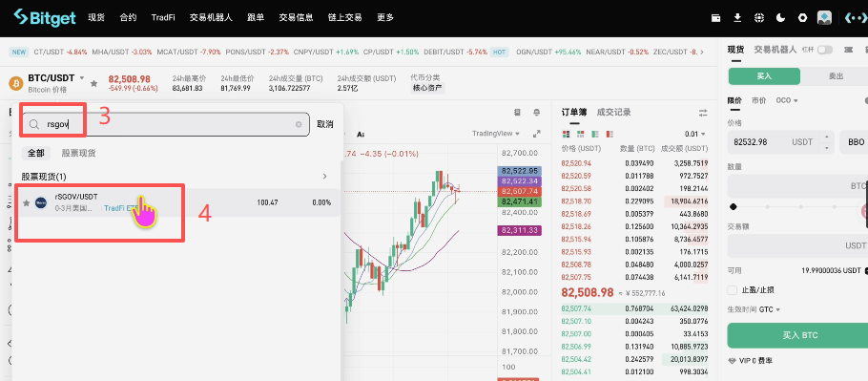Image resolution: width=868 pixels, height=381 pixels.
Task: Click the green 买入 BTC button
Action: click(797, 335)
